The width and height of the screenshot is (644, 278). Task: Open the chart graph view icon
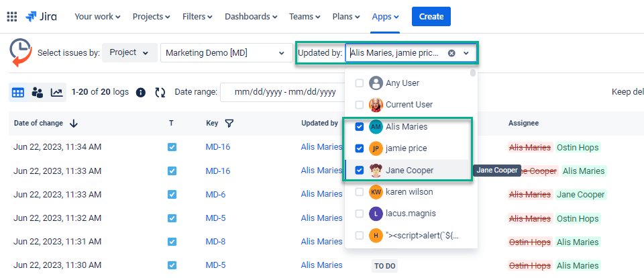click(57, 92)
